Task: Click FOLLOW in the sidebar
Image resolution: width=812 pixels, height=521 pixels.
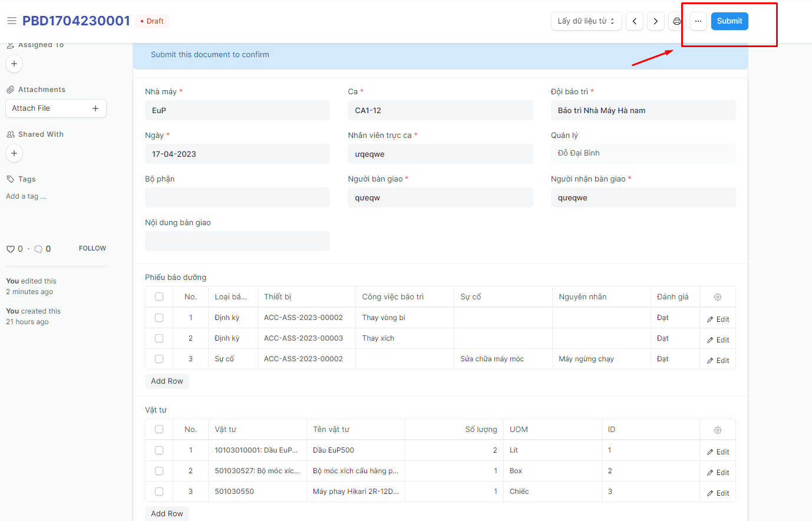Action: [x=93, y=249]
